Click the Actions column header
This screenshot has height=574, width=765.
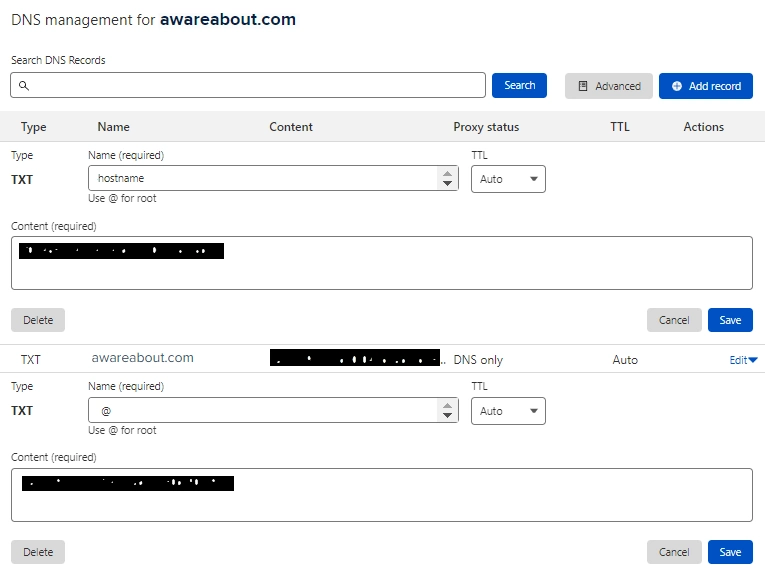[x=704, y=127]
